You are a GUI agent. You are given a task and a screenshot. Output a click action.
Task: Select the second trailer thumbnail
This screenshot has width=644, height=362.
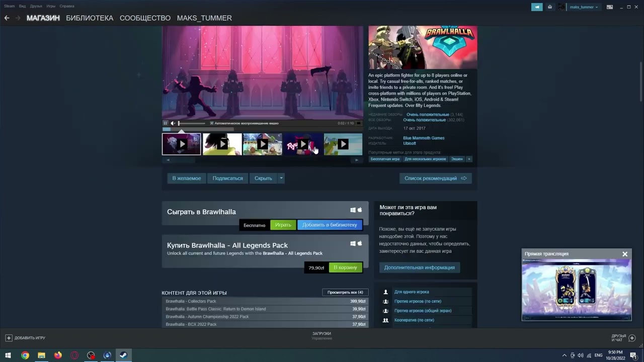click(x=222, y=144)
